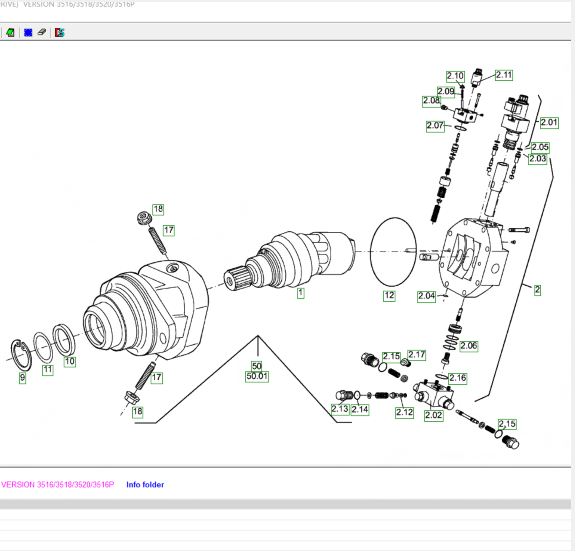Select callout 1 under the shaft assembly
This screenshot has height=551, width=575.
coord(300,293)
